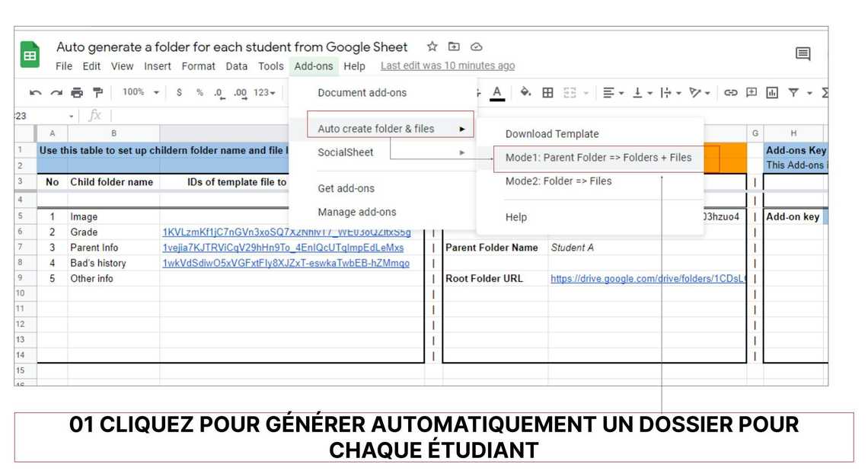Click the undo arrow in the toolbar

(35, 93)
